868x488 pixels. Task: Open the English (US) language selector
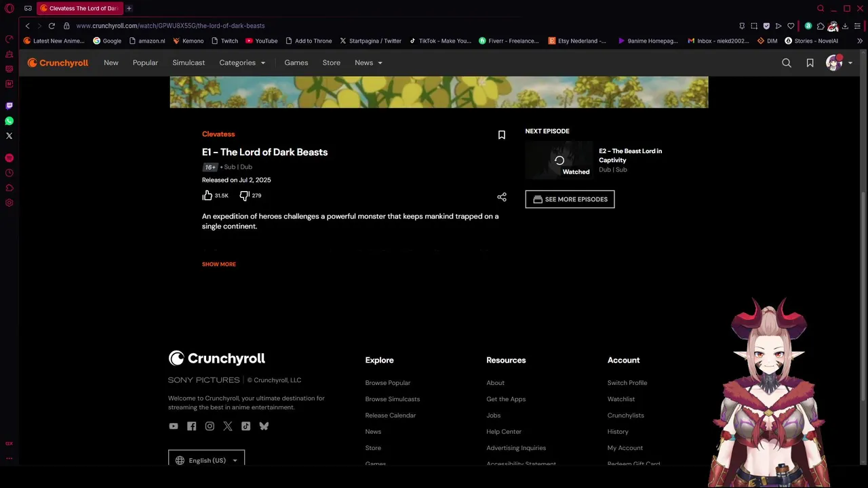(206, 460)
